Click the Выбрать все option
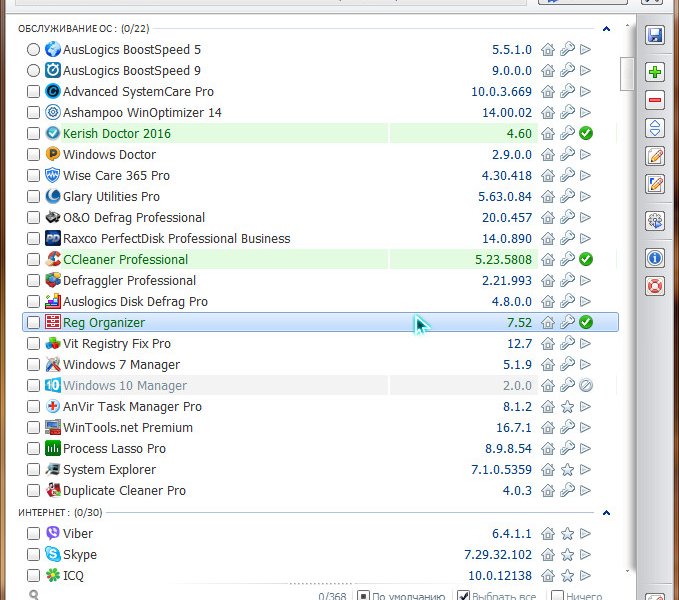 (497, 596)
